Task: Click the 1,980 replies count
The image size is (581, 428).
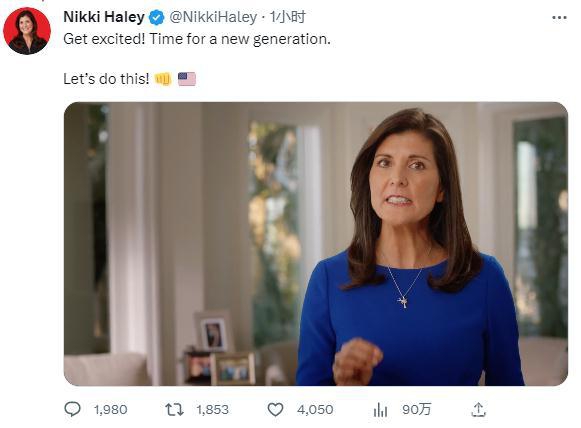Action: click(110, 410)
